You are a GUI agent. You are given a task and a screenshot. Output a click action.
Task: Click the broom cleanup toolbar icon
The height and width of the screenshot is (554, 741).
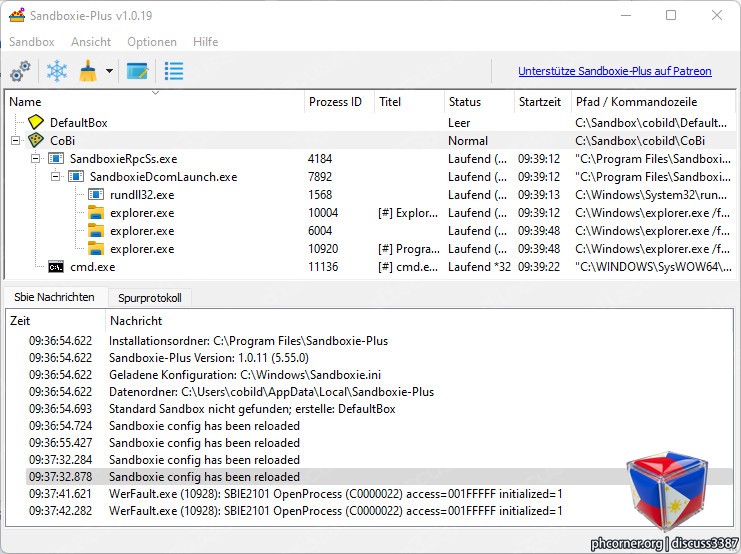[88, 71]
